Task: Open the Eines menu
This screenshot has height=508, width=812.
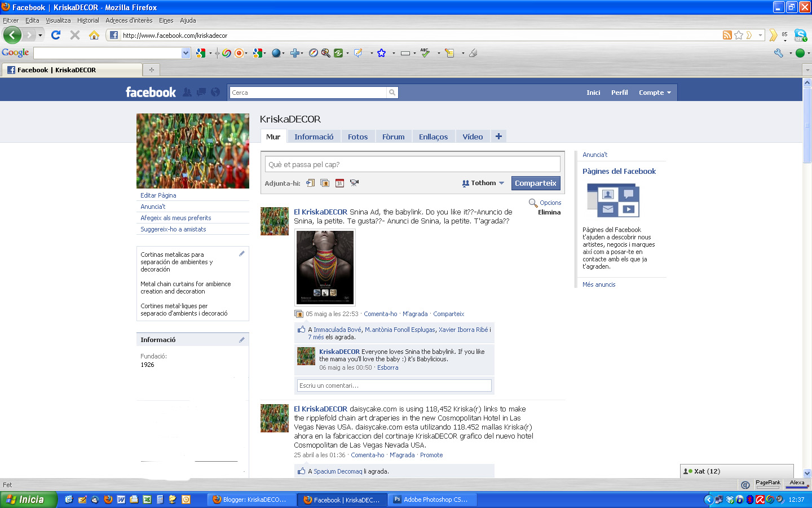Action: pos(166,20)
